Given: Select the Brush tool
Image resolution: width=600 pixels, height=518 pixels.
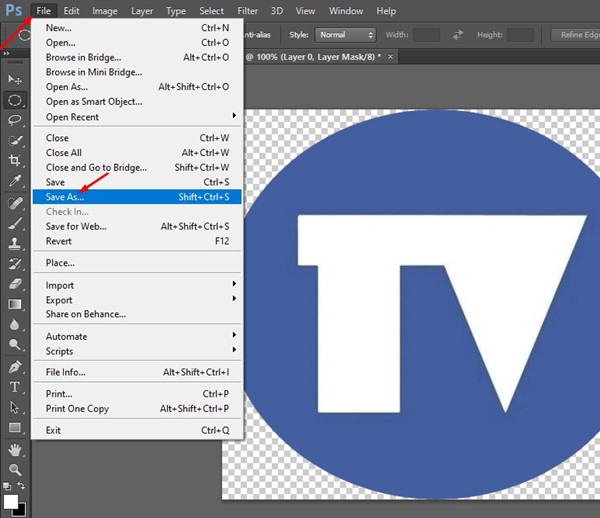Looking at the screenshot, I should pyautogui.click(x=15, y=223).
